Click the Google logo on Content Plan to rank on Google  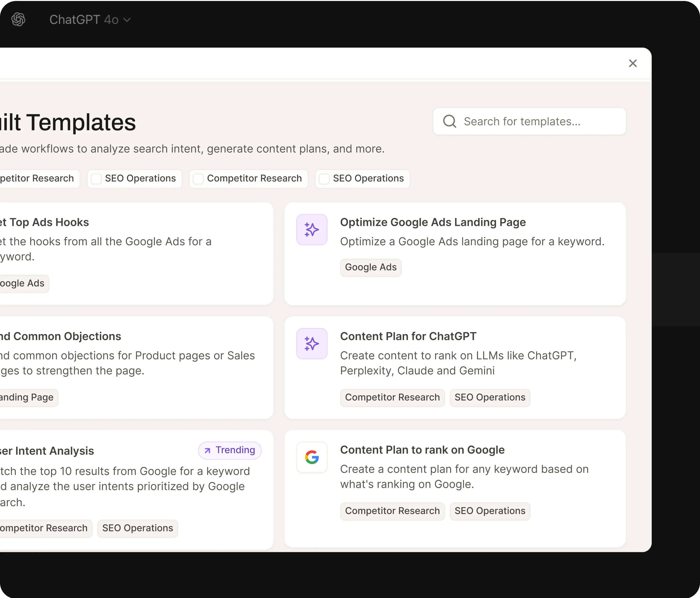(312, 458)
